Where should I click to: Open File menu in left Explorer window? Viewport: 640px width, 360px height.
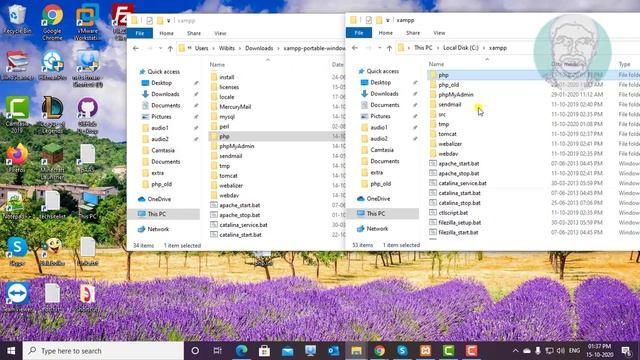click(140, 33)
